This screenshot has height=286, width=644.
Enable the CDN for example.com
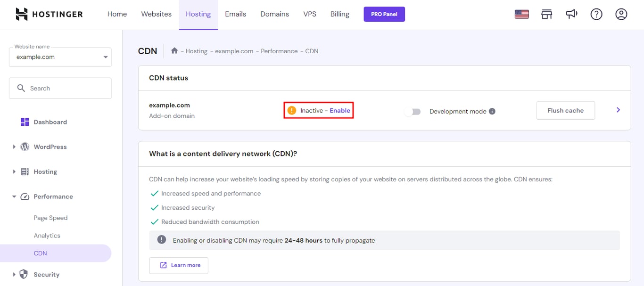tap(341, 110)
